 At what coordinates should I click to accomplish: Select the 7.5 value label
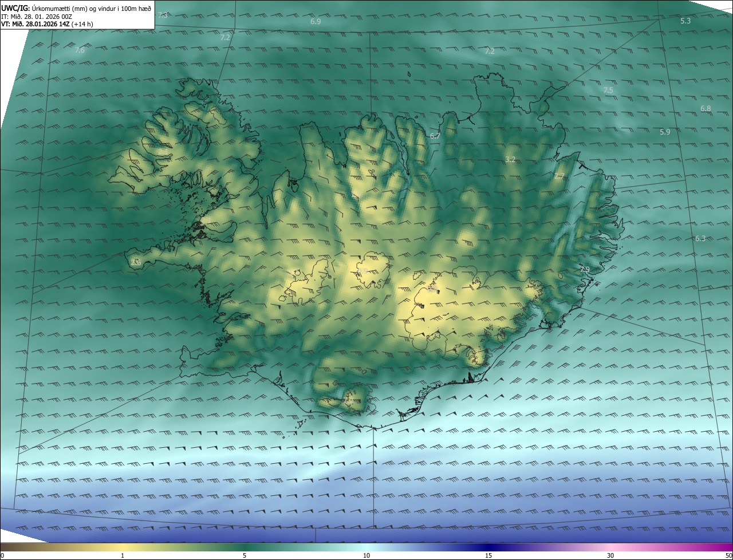608,90
